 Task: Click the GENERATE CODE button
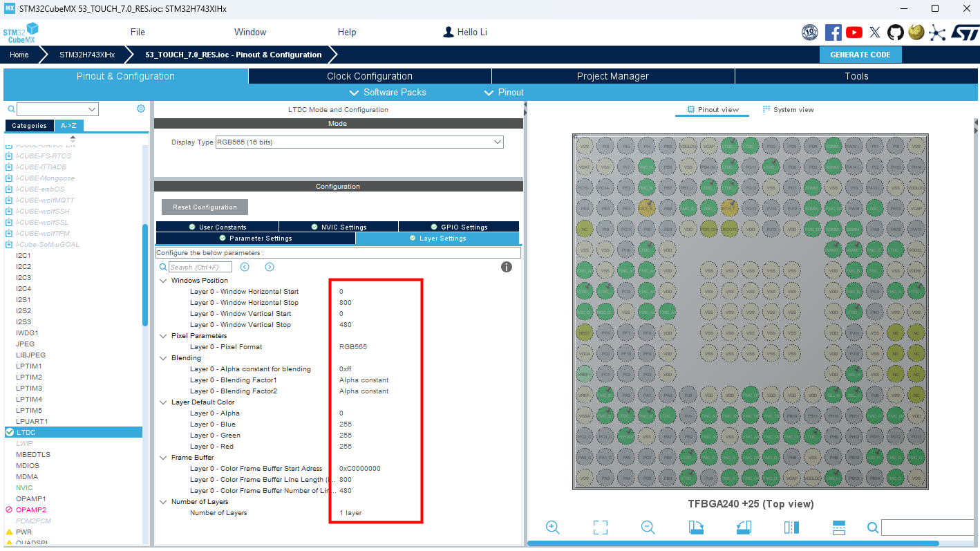tap(860, 55)
